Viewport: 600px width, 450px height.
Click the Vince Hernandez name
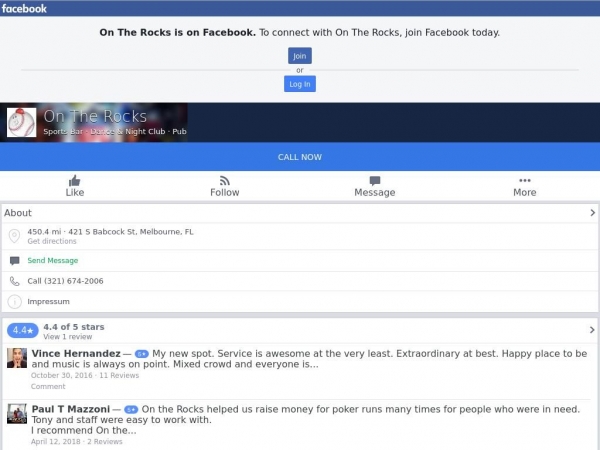[76, 353]
